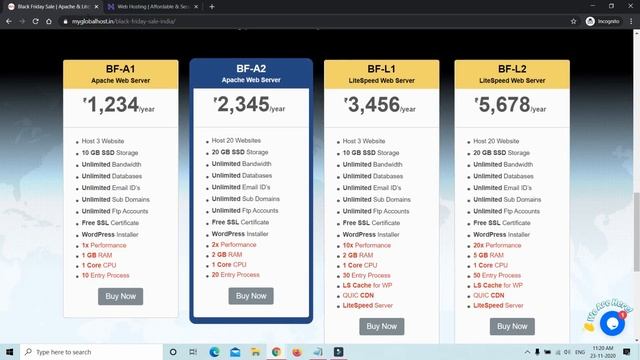Image resolution: width=640 pixels, height=360 pixels.
Task: Click the 3,456/year price
Action: pyautogui.click(x=380, y=105)
